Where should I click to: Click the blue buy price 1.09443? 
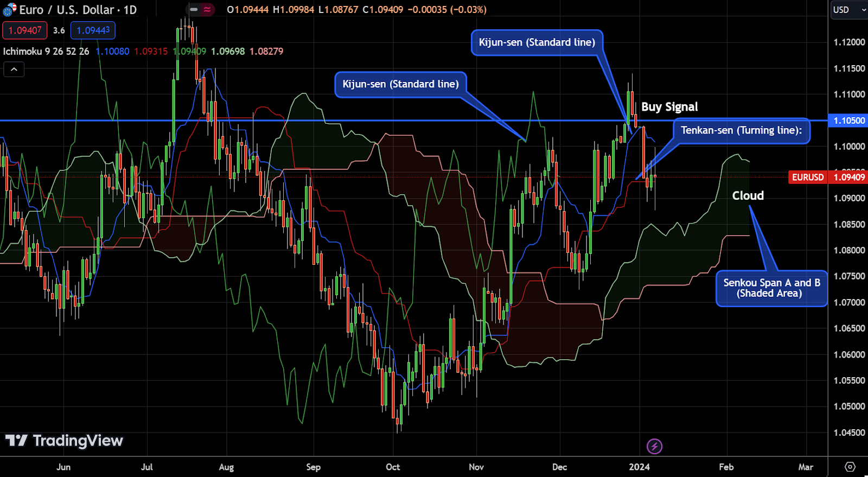pos(93,30)
